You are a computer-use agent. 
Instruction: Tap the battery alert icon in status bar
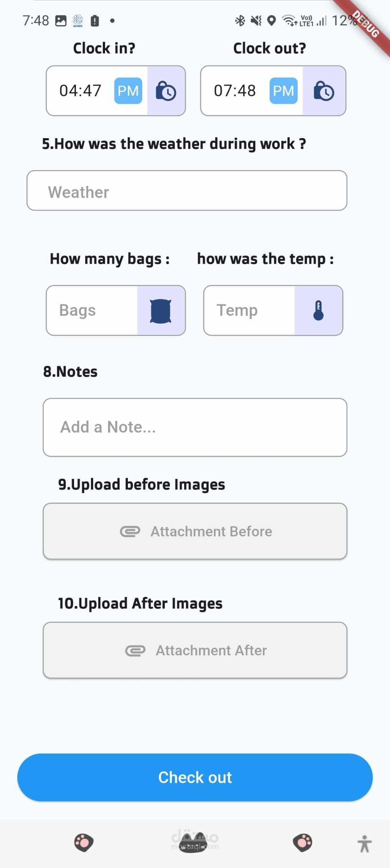coord(95,21)
